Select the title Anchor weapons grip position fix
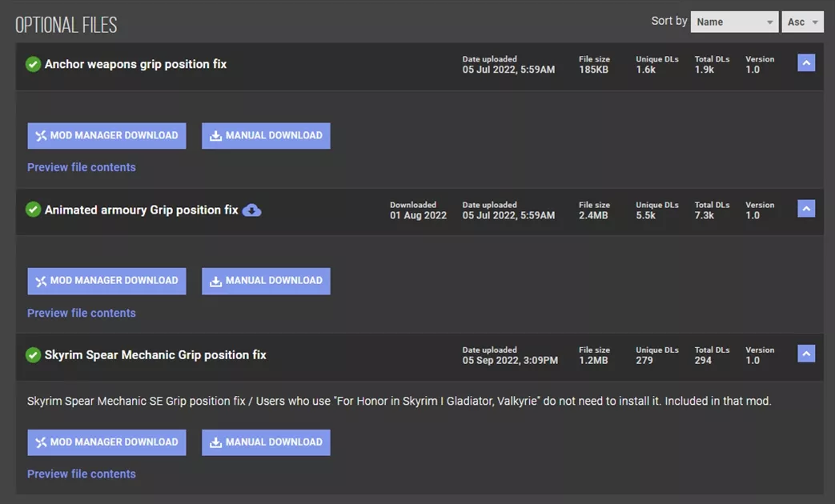The width and height of the screenshot is (835, 504). tap(136, 64)
